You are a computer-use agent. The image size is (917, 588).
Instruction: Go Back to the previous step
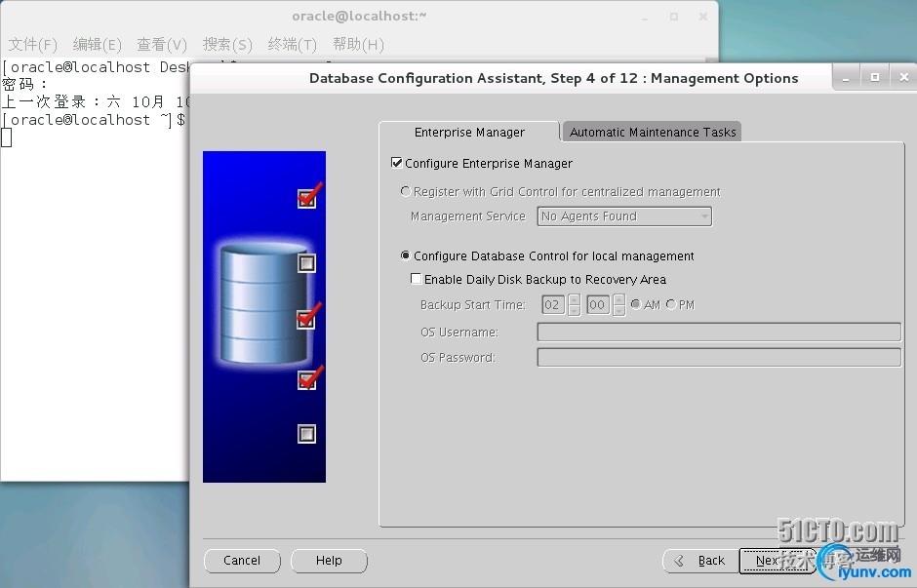pyautogui.click(x=700, y=561)
